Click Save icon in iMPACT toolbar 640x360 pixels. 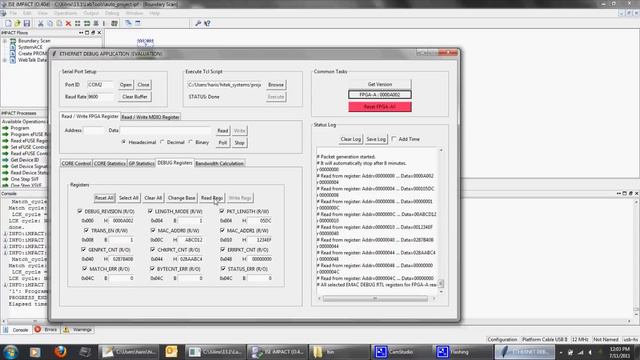pos(27,23)
